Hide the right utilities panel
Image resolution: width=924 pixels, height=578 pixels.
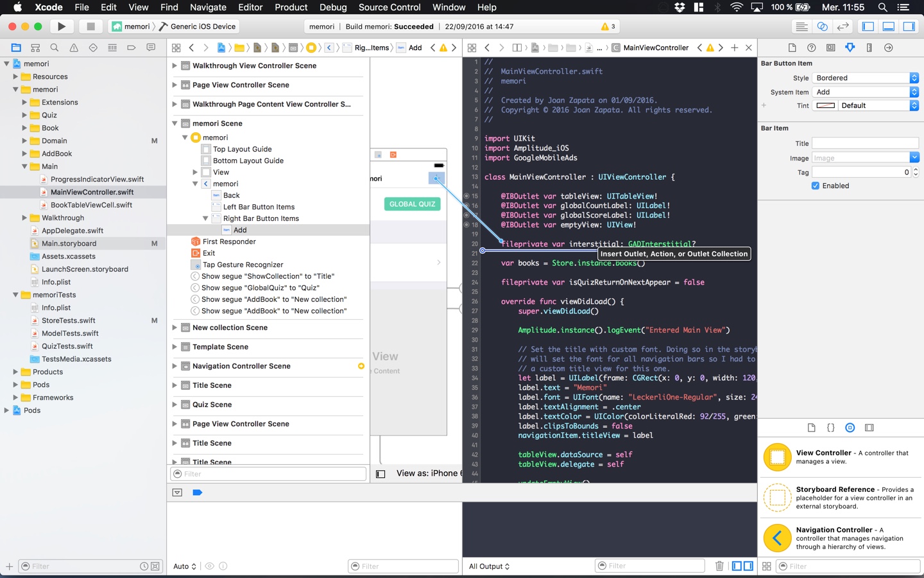click(x=909, y=26)
